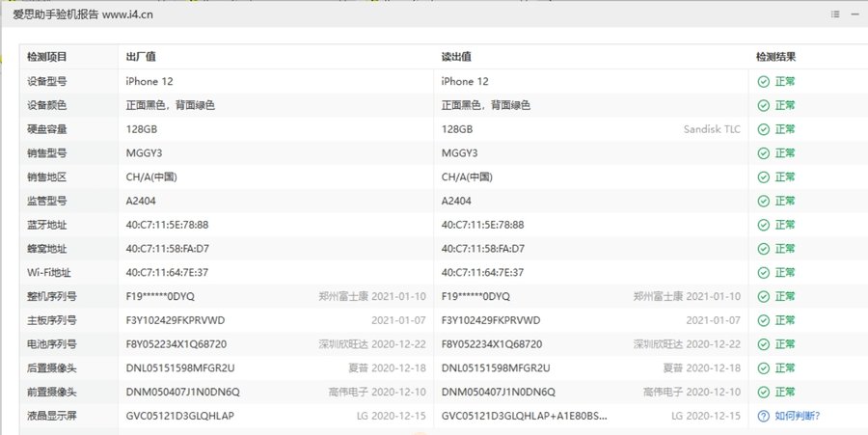Click the 正常 check icon in 设备型号 row

[x=764, y=81]
